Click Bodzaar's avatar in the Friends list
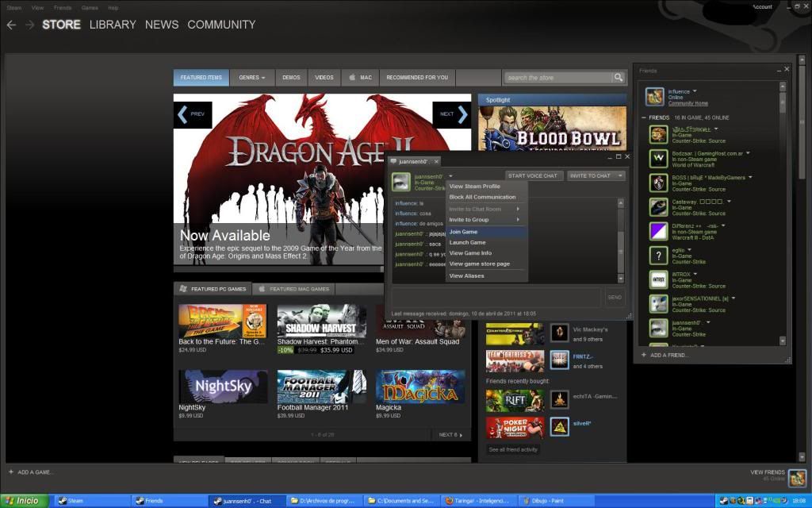Viewport: 812px width, 508px height. [x=659, y=159]
